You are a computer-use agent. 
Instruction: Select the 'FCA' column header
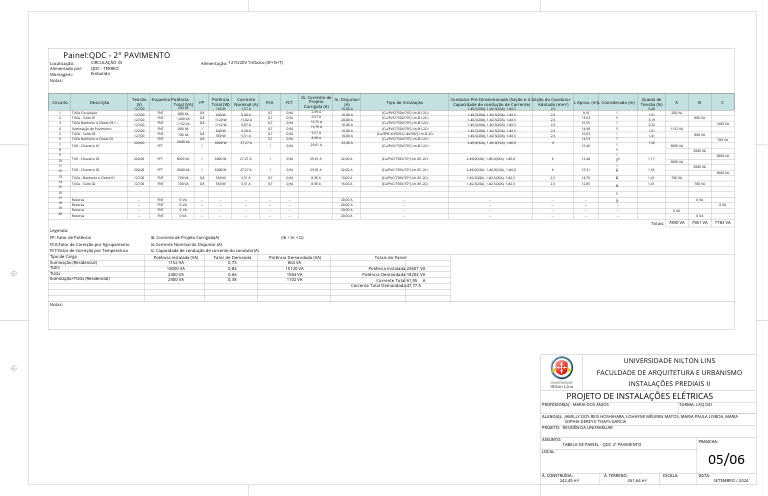[270, 103]
